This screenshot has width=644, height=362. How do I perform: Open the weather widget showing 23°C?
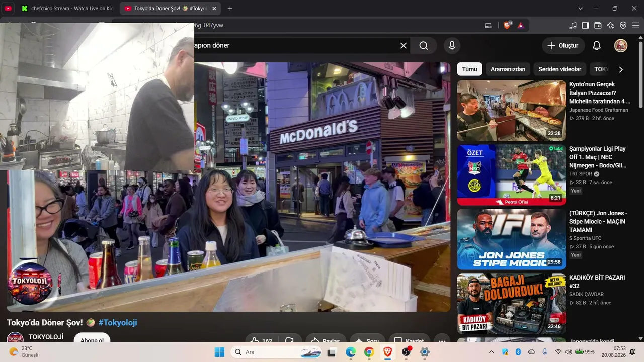pos(24,352)
